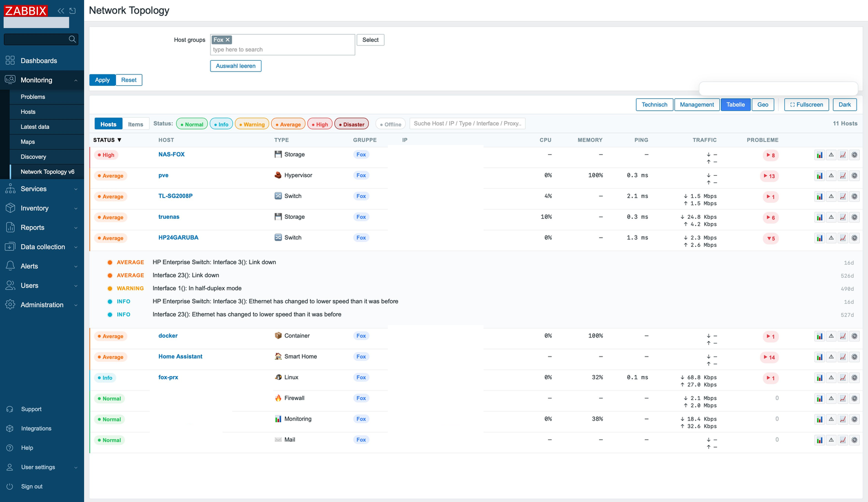The image size is (868, 502).
Task: Collapse the HP24GARUBA problems list badge
Action: point(770,238)
